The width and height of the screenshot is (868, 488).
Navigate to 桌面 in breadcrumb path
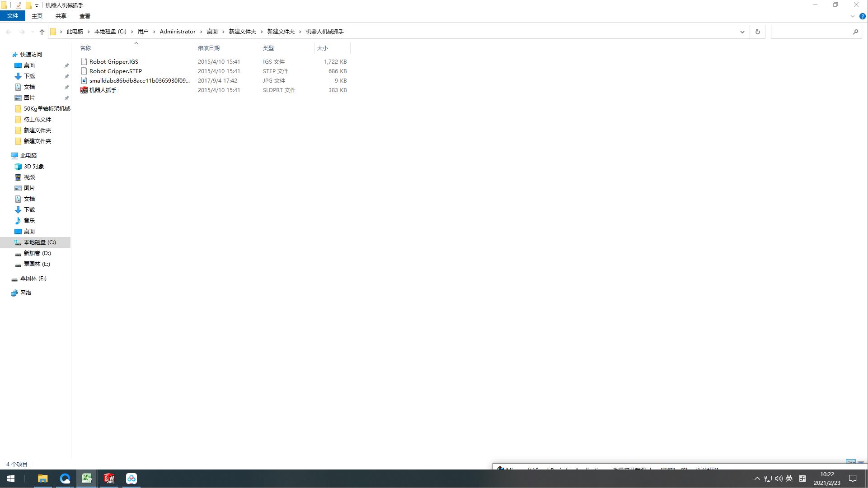point(212,32)
